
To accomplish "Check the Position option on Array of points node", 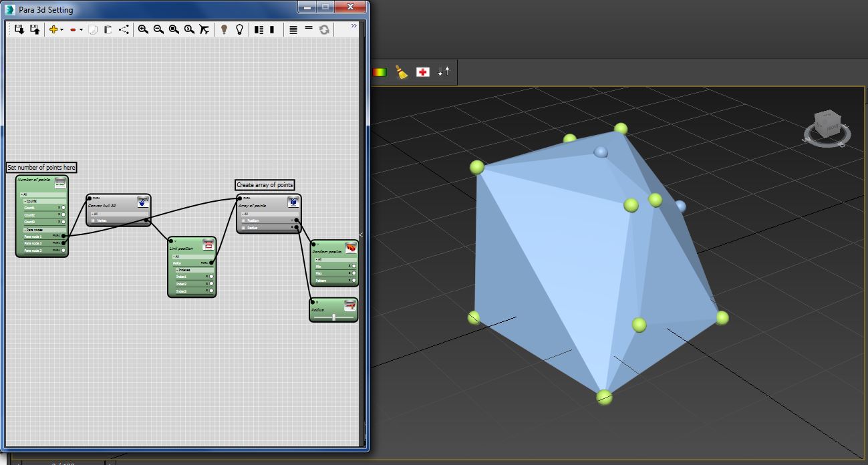I will [243, 220].
